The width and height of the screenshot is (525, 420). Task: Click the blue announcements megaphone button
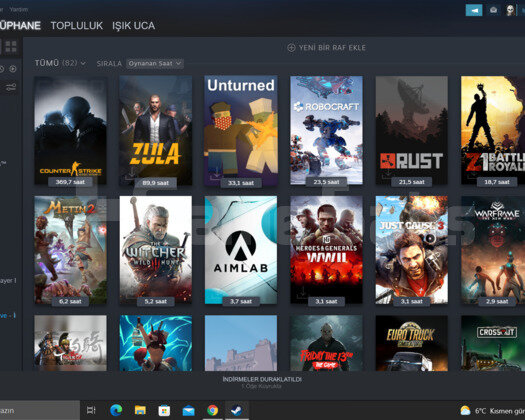click(474, 10)
